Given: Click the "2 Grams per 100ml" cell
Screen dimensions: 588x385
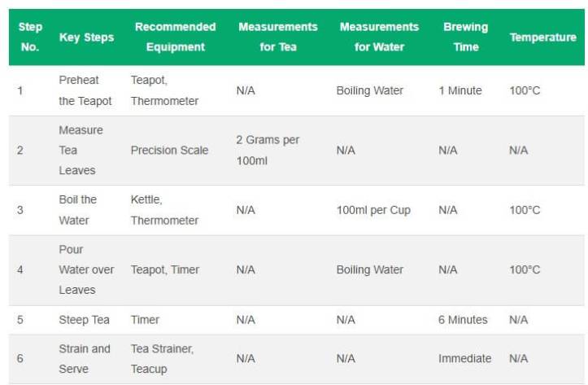Looking at the screenshot, I should [x=268, y=151].
